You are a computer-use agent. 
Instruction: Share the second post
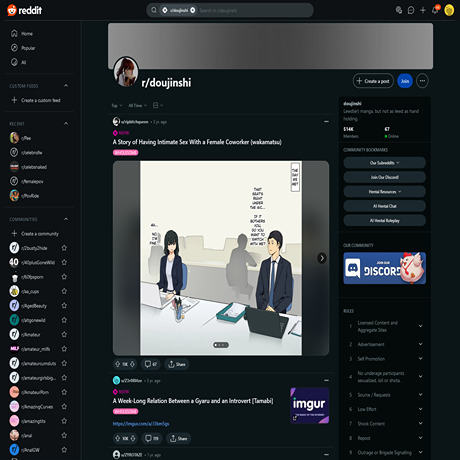pyautogui.click(x=178, y=438)
